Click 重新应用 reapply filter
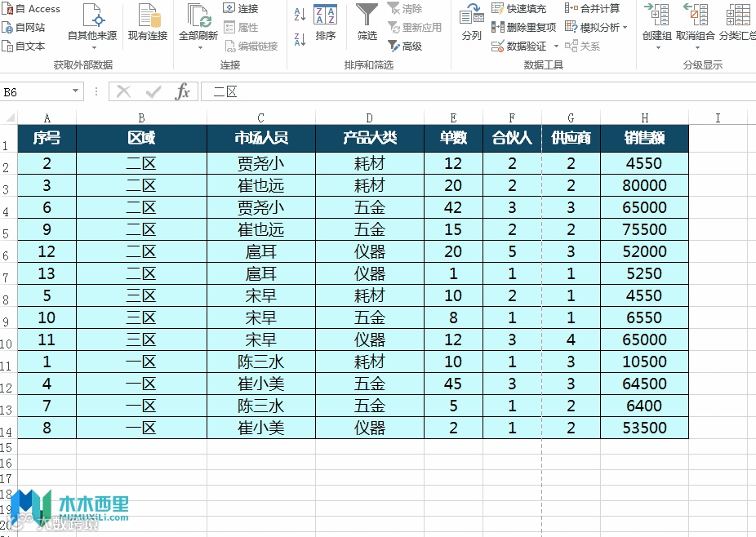756x537 pixels. (415, 28)
